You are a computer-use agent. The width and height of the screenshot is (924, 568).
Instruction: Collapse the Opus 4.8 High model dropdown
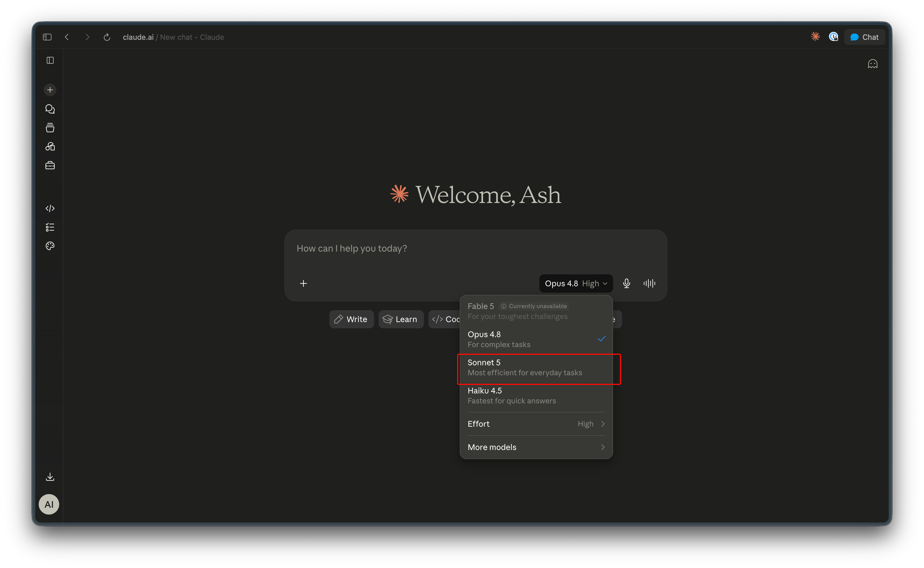tap(576, 283)
